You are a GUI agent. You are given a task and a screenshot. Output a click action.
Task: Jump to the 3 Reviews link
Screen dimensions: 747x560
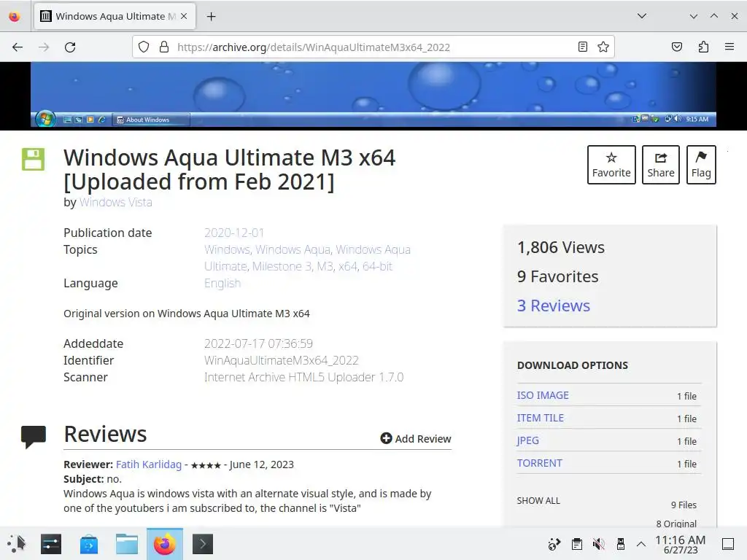(x=554, y=306)
